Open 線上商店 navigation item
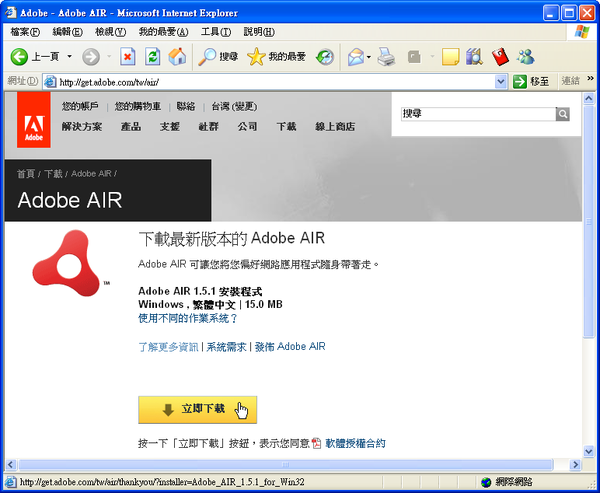600x493 pixels. click(335, 127)
